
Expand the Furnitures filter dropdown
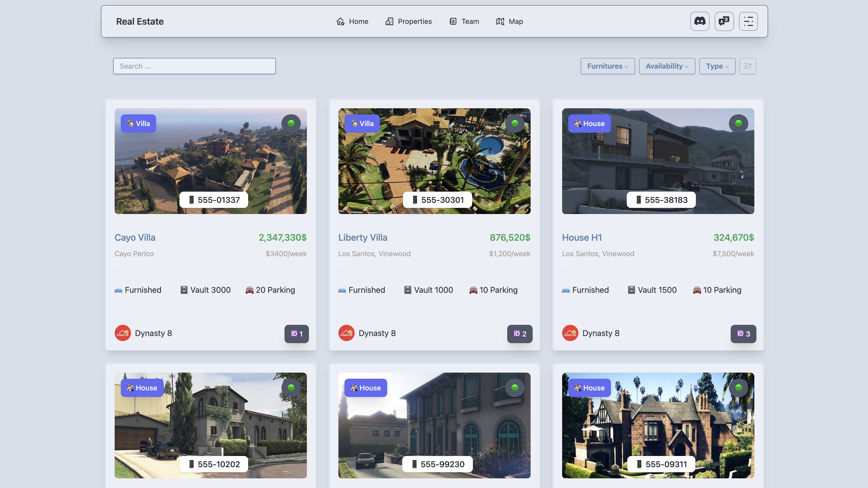(607, 66)
